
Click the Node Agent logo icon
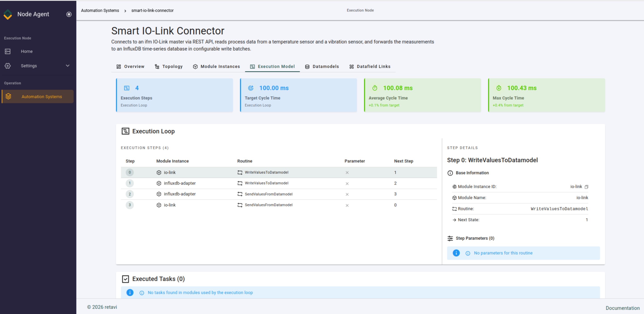(x=8, y=14)
